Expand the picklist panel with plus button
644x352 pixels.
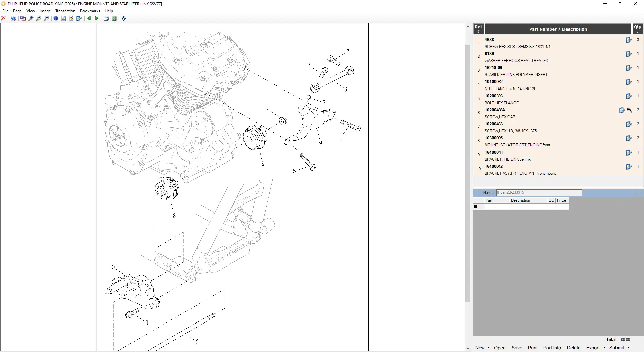click(640, 193)
